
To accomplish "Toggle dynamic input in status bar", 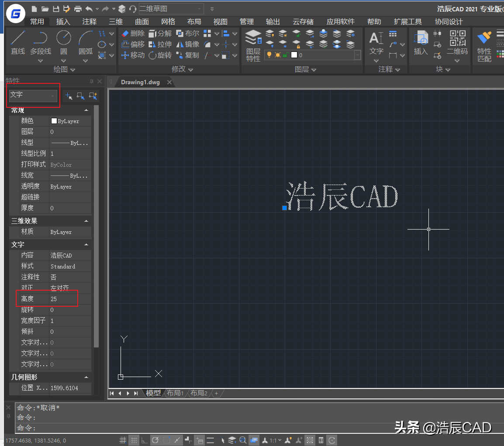I will point(199,440).
